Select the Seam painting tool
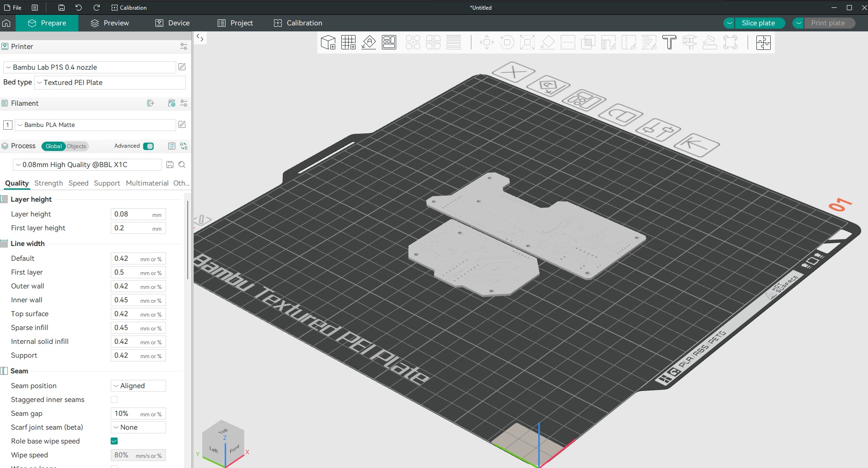The width and height of the screenshot is (868, 468). coord(629,42)
